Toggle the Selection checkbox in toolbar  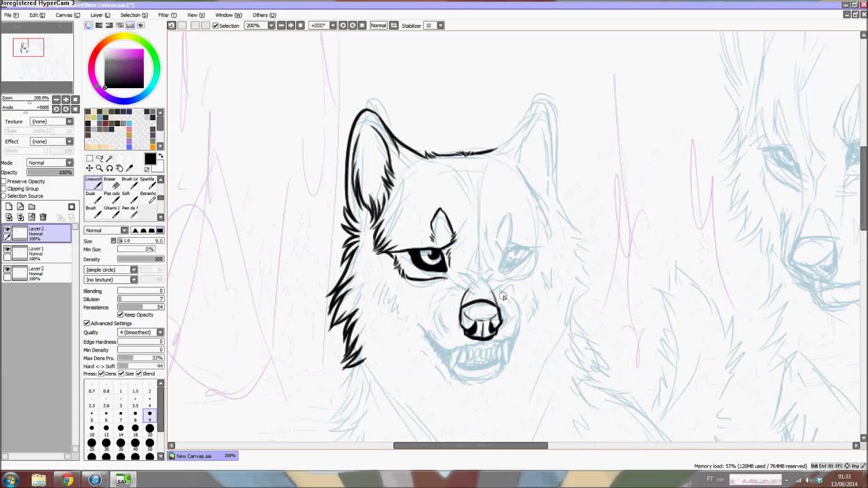pos(216,26)
